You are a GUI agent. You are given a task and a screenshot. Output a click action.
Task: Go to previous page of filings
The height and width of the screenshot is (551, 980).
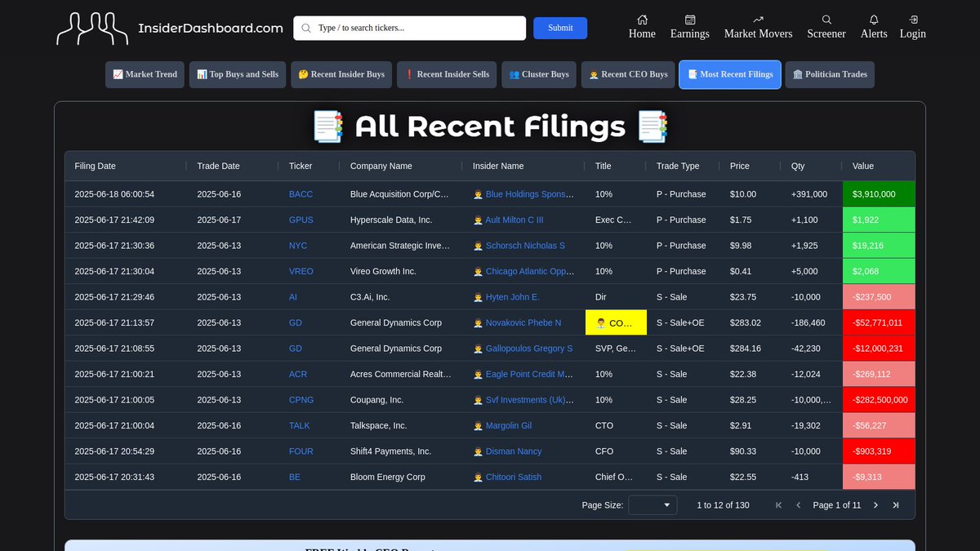798,505
